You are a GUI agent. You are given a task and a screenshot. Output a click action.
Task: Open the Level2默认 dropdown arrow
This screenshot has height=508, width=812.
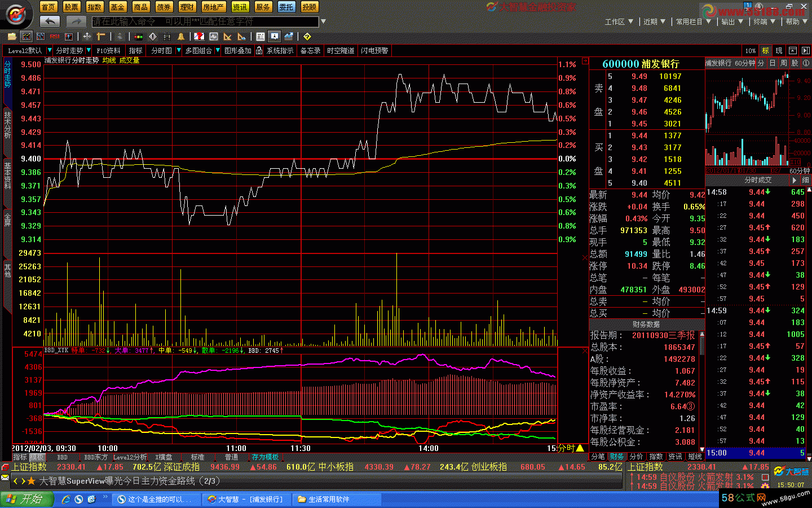click(x=50, y=50)
